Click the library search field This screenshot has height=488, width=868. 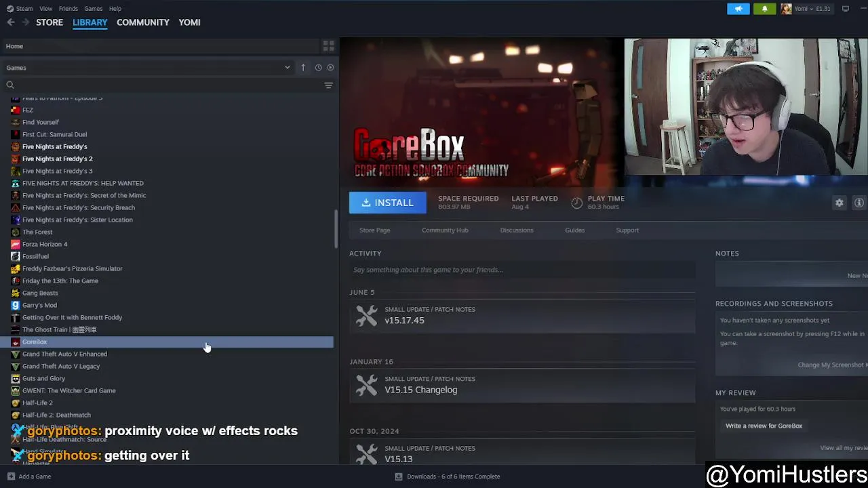pyautogui.click(x=163, y=85)
